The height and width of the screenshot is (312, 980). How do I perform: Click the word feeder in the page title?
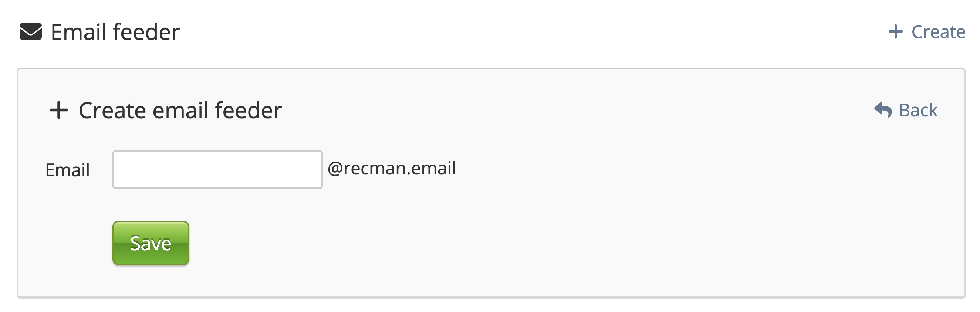[146, 31]
